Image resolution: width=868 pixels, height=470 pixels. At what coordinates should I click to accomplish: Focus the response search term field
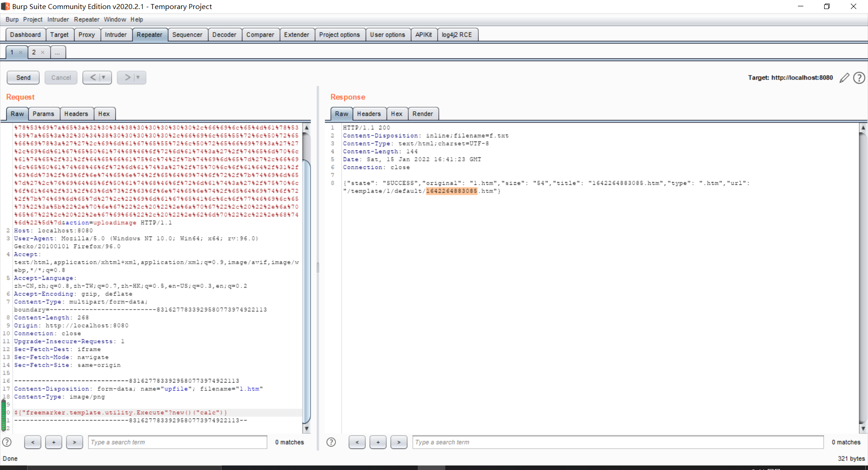click(x=618, y=442)
